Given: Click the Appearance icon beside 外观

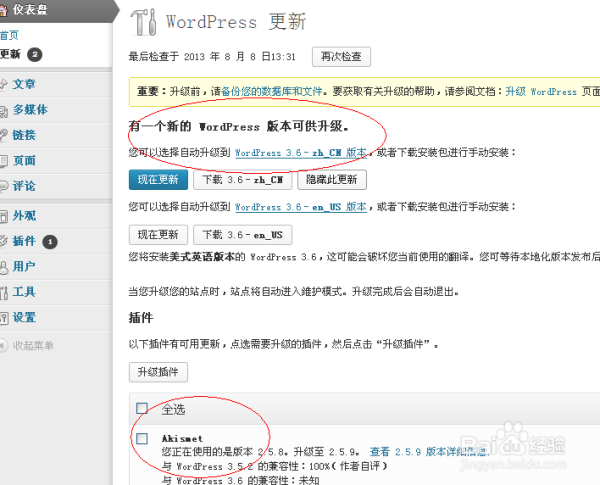Looking at the screenshot, I should pyautogui.click(x=3, y=216).
